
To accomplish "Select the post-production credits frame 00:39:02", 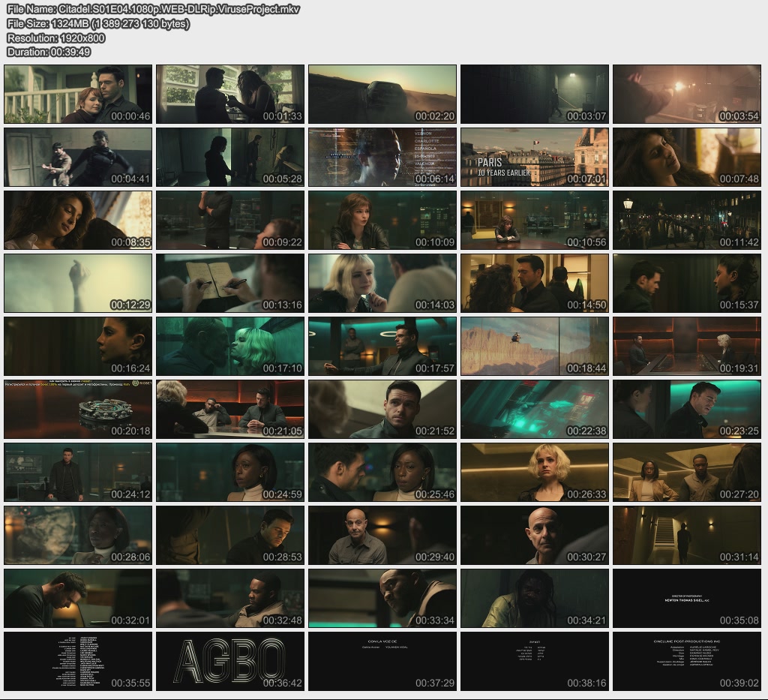I will pyautogui.click(x=687, y=661).
